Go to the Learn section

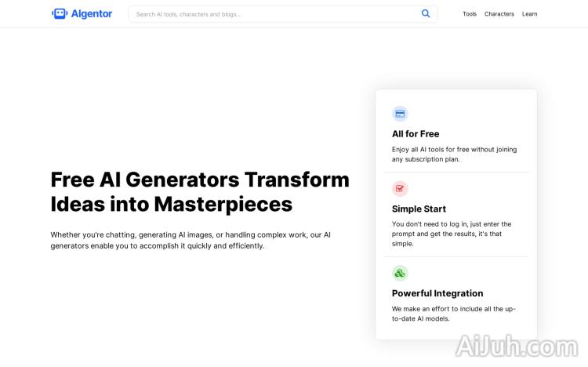[x=530, y=14]
